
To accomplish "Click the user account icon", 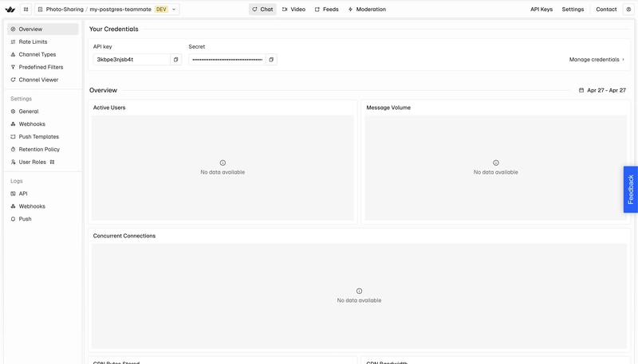I will click(628, 10).
